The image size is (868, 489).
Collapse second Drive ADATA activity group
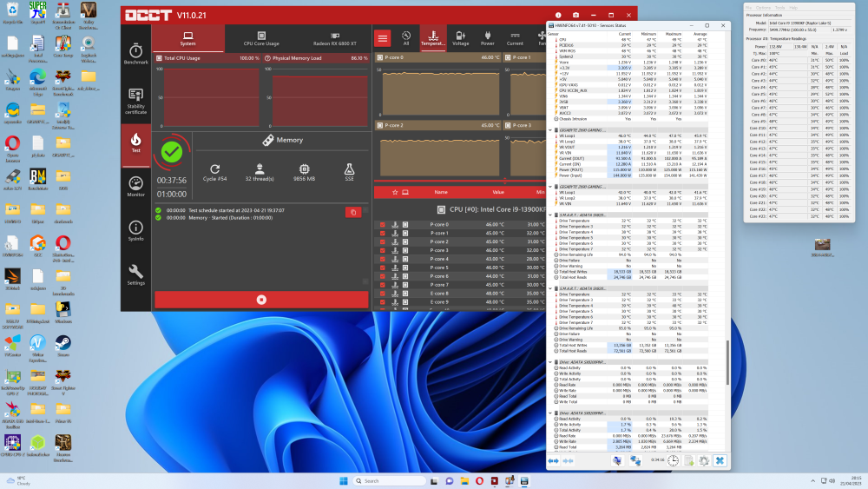[551, 413]
